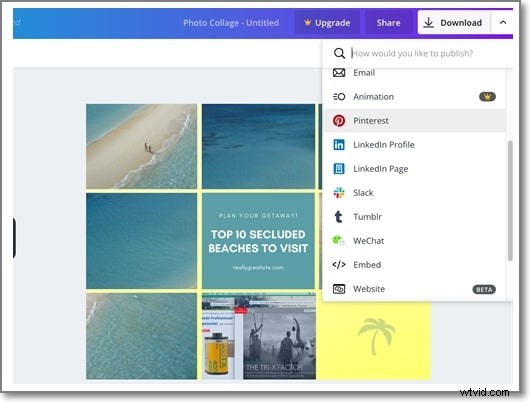530x402 pixels.
Task: Select the middle-left blue water photo
Action: click(x=141, y=241)
